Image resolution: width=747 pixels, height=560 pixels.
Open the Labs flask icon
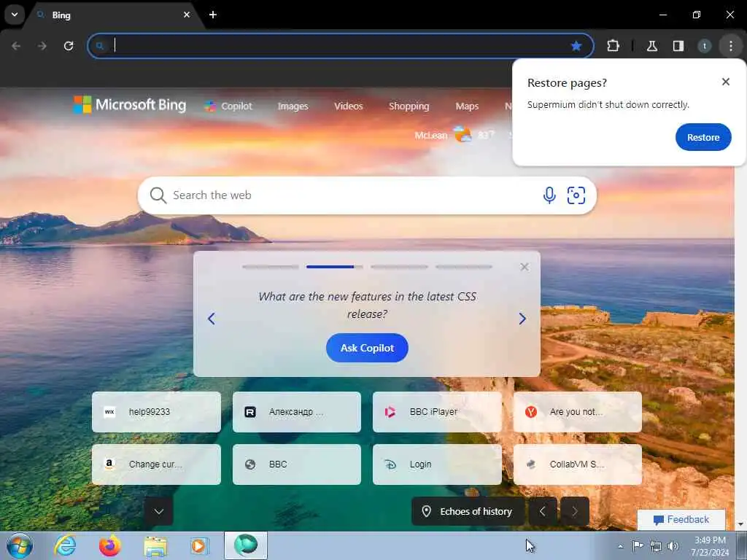[652, 46]
